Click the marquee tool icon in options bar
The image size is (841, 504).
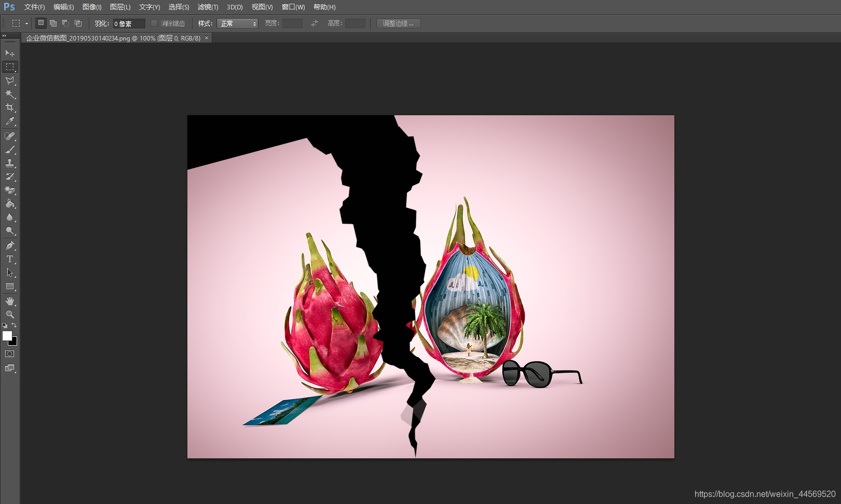point(16,23)
